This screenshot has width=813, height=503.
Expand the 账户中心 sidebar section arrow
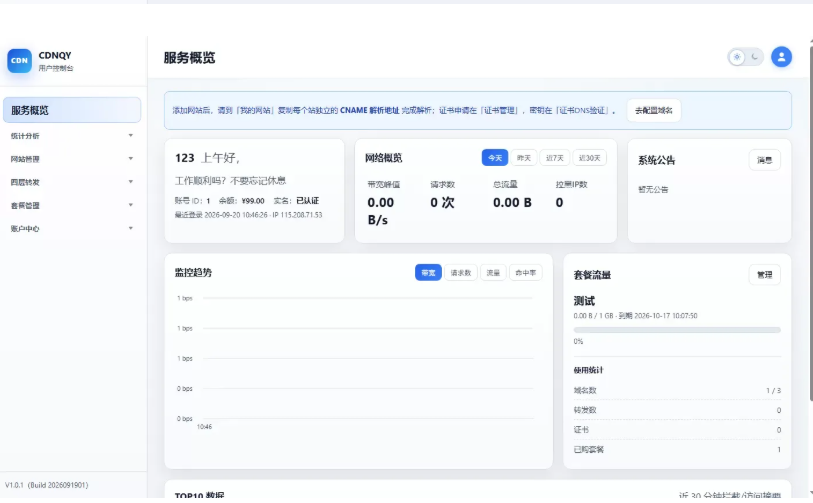131,228
